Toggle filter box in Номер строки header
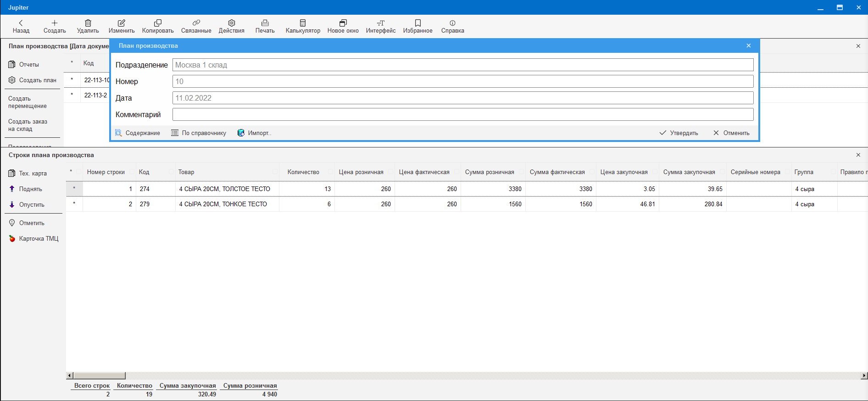Viewport: 868px width, 401px height. click(x=132, y=172)
